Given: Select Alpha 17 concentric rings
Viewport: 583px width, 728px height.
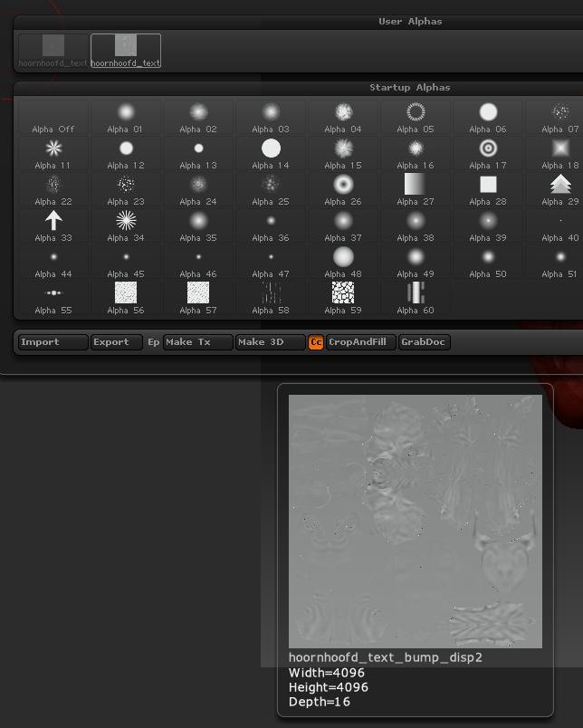Looking at the screenshot, I should (488, 154).
